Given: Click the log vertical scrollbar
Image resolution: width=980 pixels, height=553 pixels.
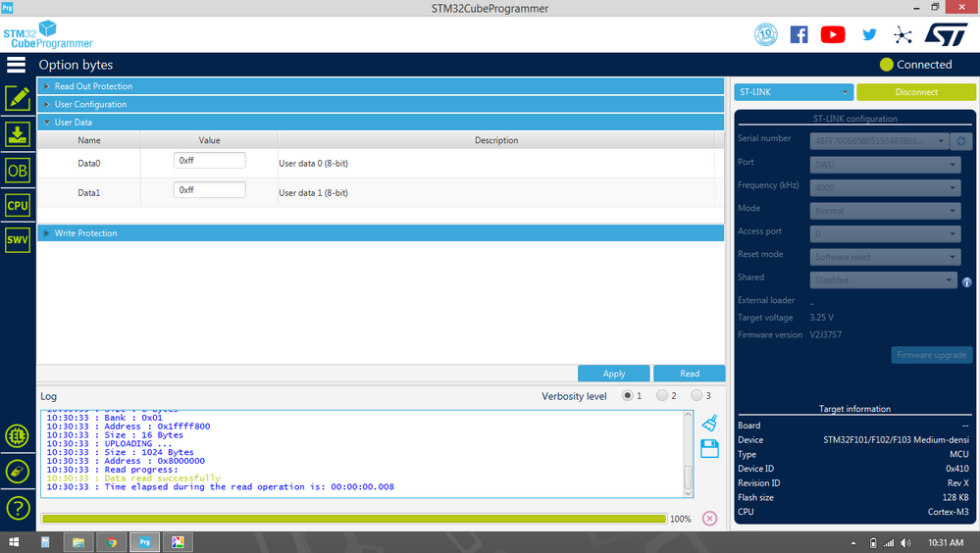Looking at the screenshot, I should (x=688, y=454).
